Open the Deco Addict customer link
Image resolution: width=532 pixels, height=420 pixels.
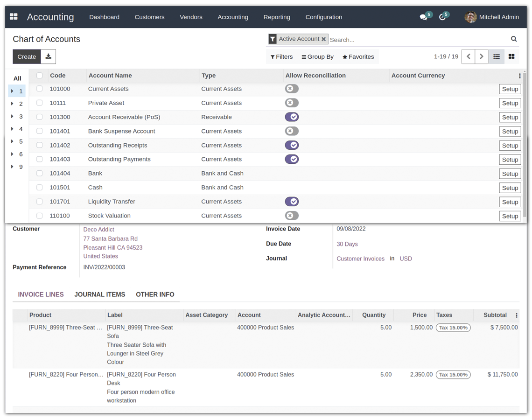coord(98,229)
